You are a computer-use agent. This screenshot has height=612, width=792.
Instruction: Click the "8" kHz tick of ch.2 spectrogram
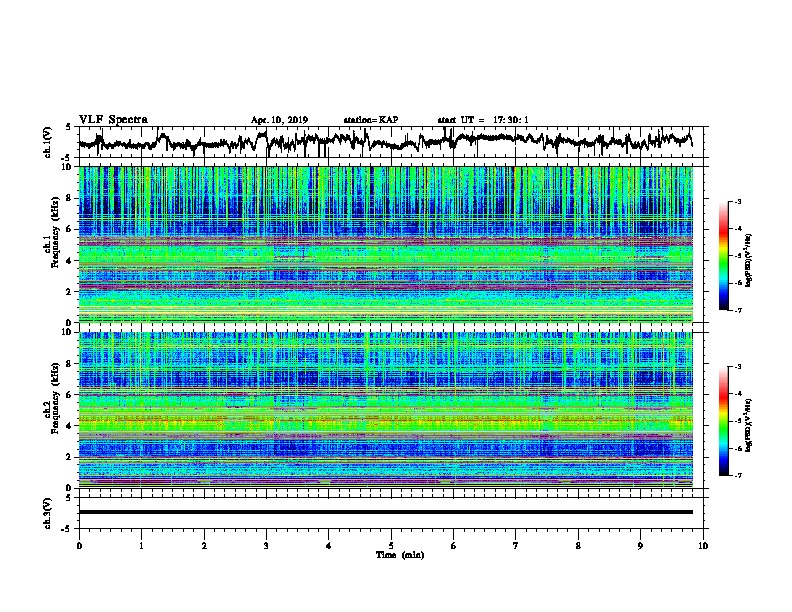(71, 364)
